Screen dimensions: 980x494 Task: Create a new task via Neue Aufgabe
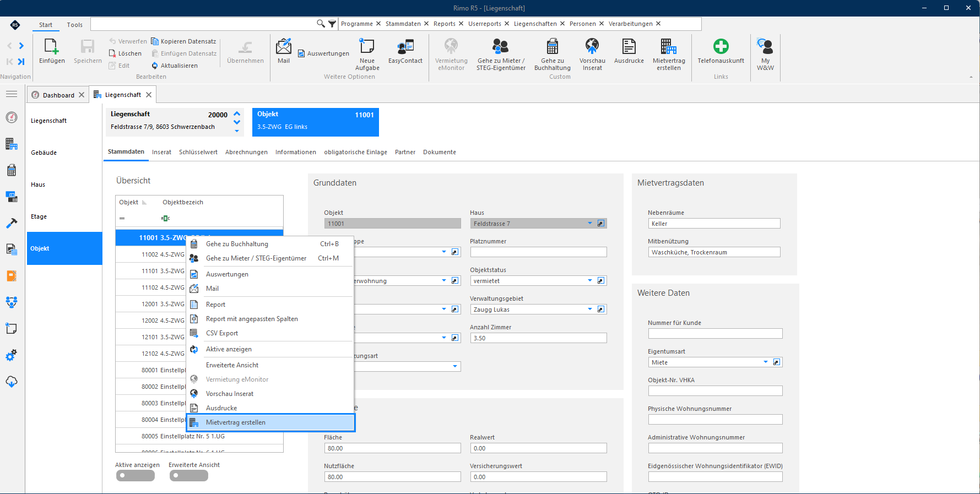(367, 55)
